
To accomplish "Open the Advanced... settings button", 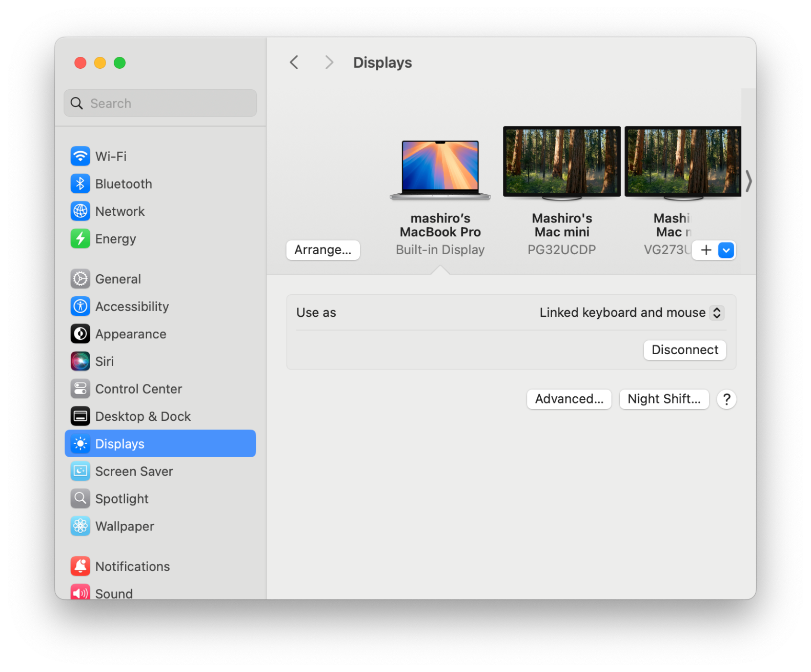I will point(569,399).
